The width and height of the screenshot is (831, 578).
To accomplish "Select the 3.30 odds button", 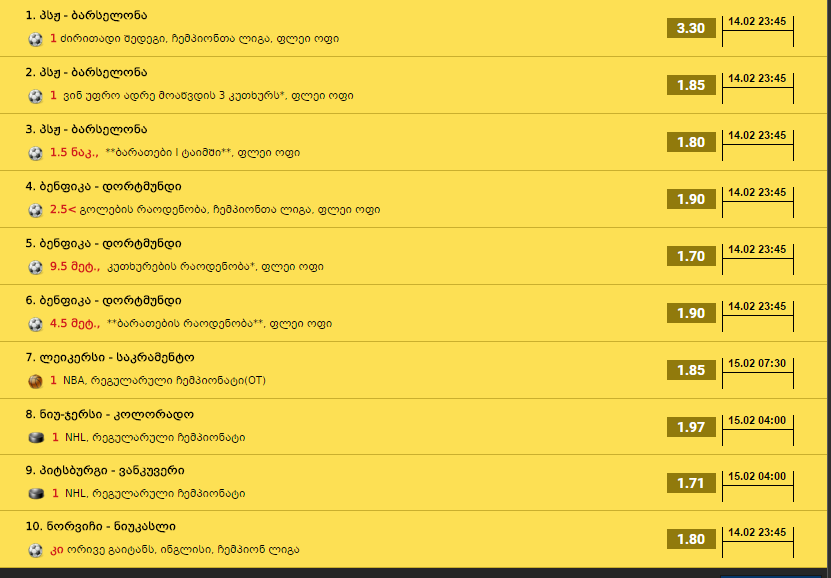I will pos(691,28).
